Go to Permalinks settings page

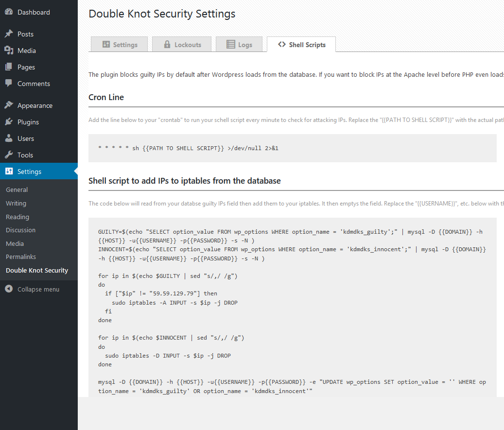pyautogui.click(x=21, y=257)
